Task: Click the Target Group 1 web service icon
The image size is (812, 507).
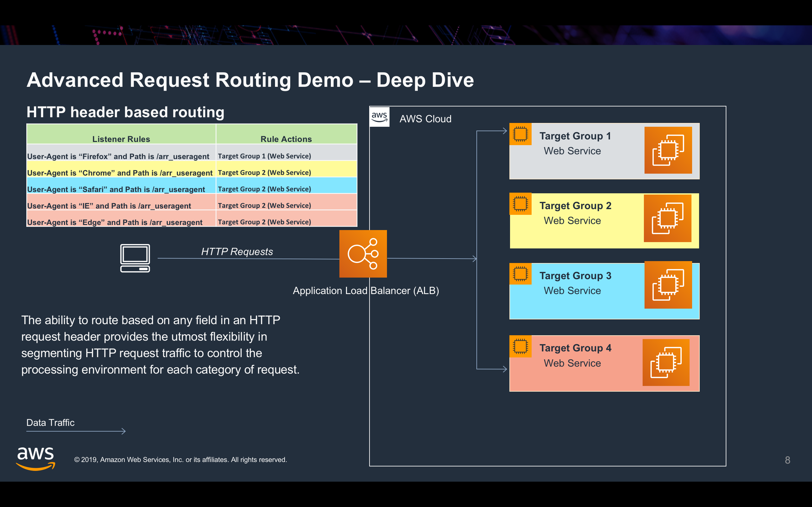Action: click(x=668, y=150)
